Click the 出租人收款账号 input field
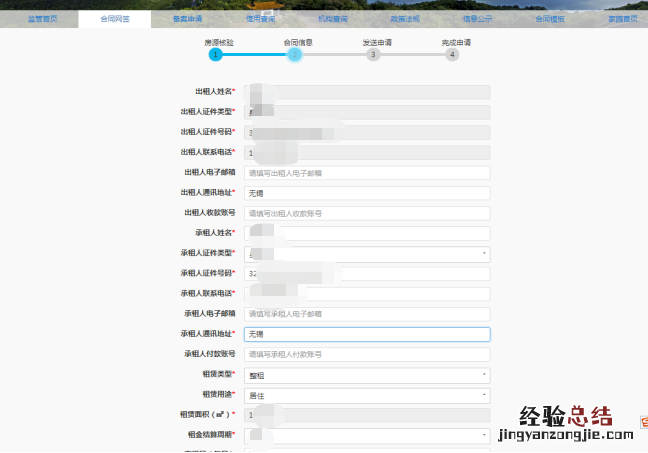The height and width of the screenshot is (453, 648). point(367,213)
